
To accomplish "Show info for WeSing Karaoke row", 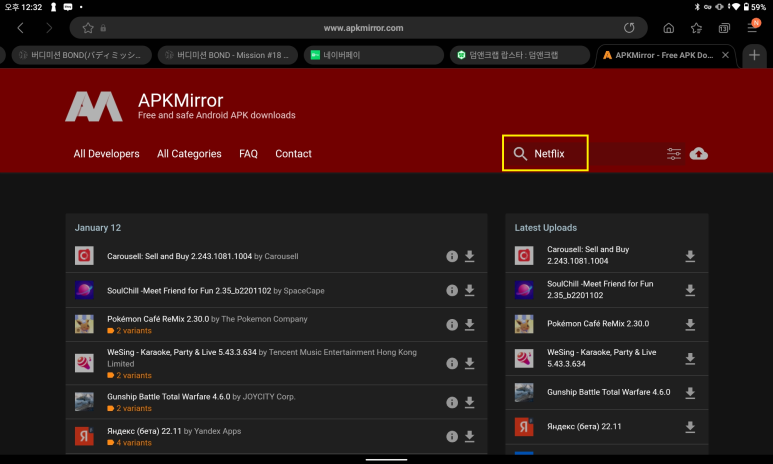I will (452, 363).
